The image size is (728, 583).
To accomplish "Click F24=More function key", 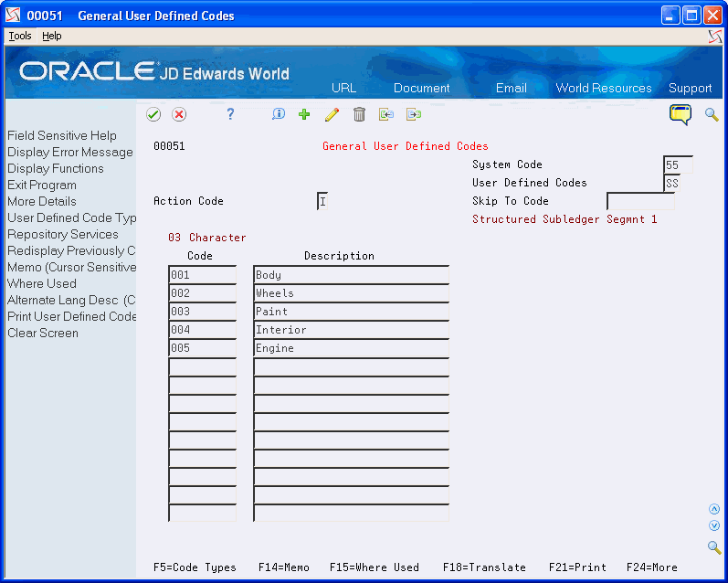I will [652, 567].
